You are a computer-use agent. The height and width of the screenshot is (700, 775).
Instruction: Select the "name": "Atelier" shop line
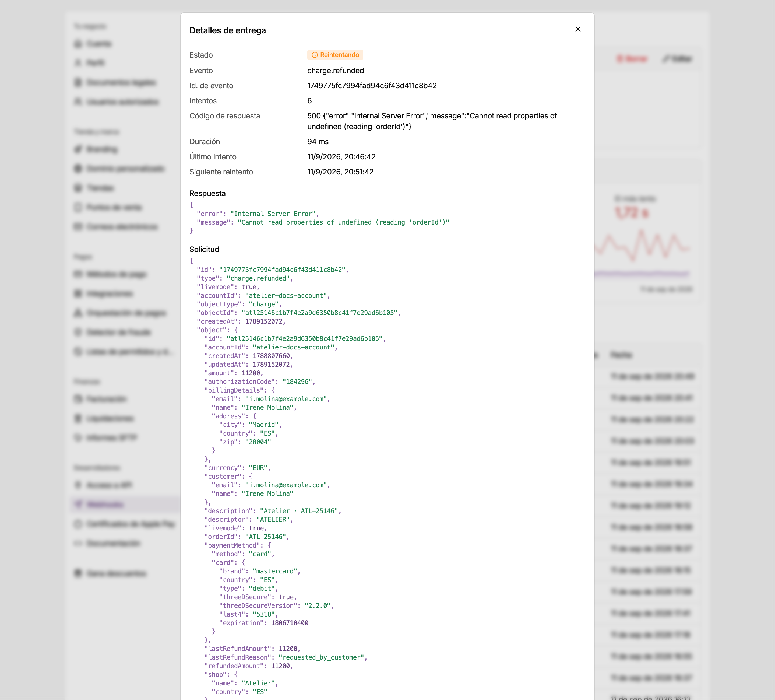pyautogui.click(x=245, y=683)
